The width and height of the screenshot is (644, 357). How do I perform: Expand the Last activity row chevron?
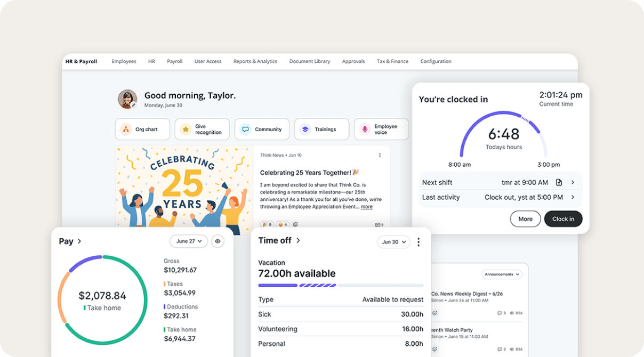click(573, 197)
